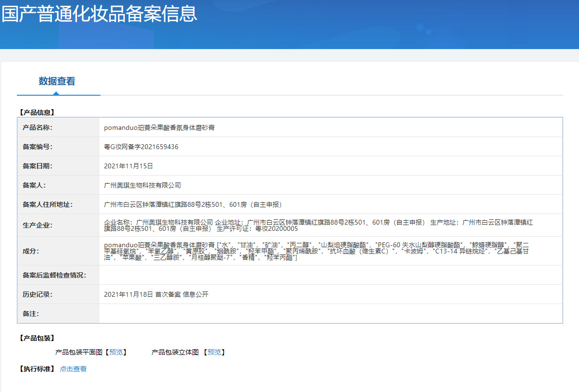Open the 数据查看 tab
The width and height of the screenshot is (579, 392).
(57, 81)
